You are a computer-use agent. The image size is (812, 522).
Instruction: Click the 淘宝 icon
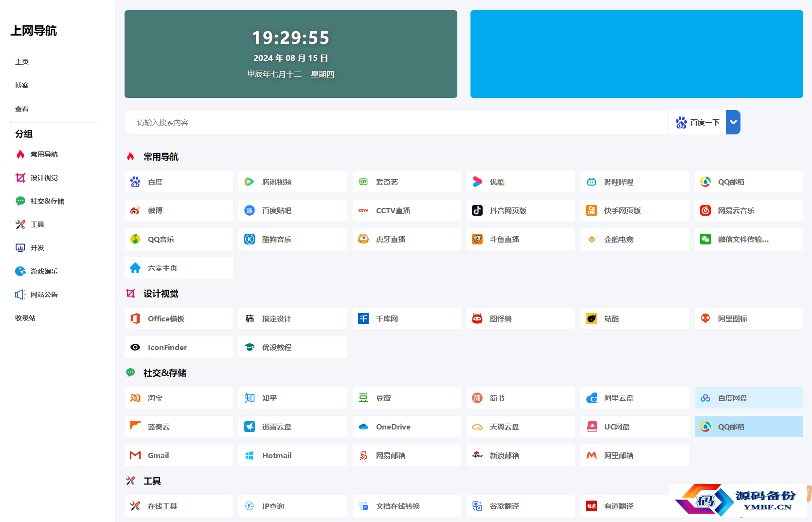click(135, 398)
